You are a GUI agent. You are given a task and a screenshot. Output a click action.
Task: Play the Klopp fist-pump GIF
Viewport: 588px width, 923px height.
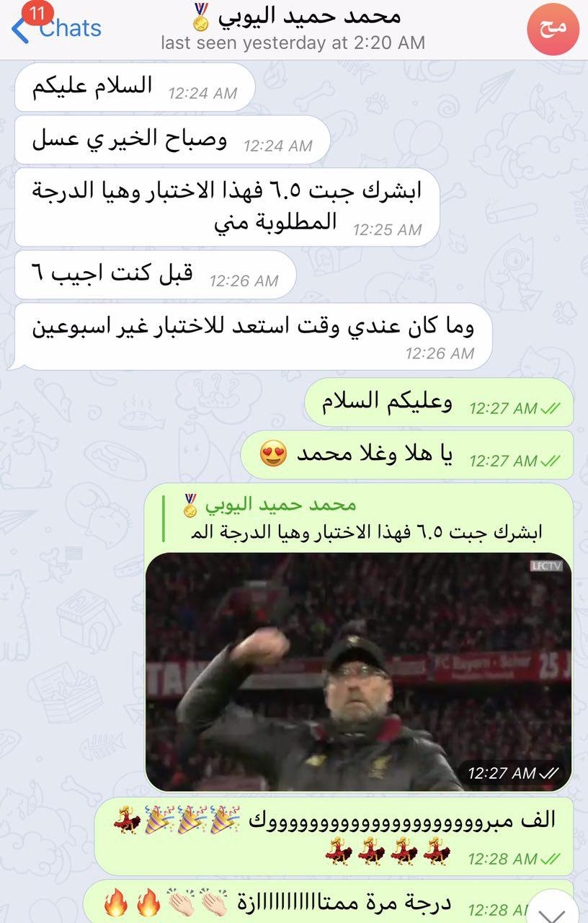coord(358,672)
